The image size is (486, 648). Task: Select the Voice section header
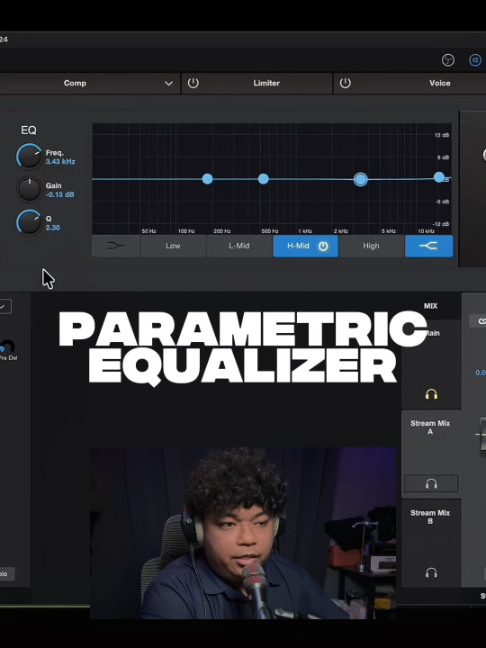click(440, 83)
